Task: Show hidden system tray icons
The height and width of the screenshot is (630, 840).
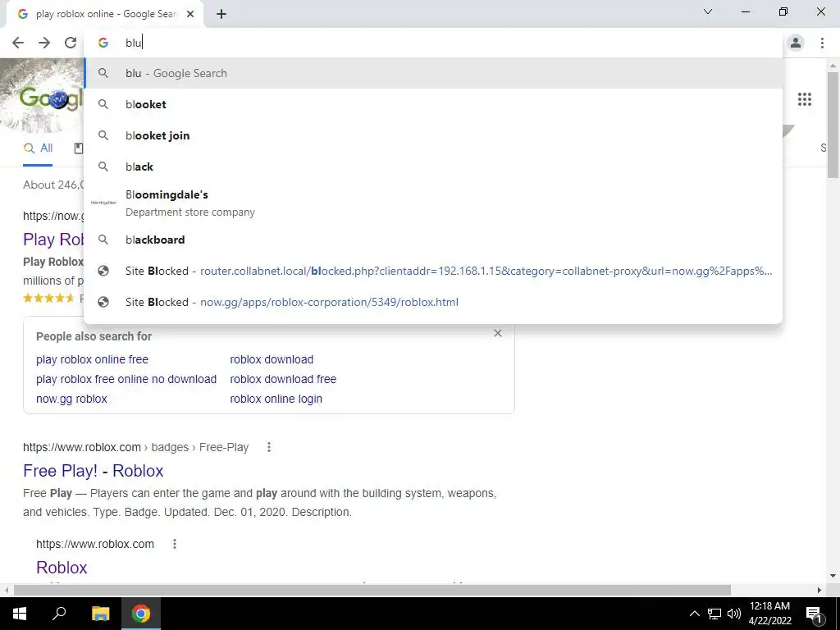Action: (694, 614)
